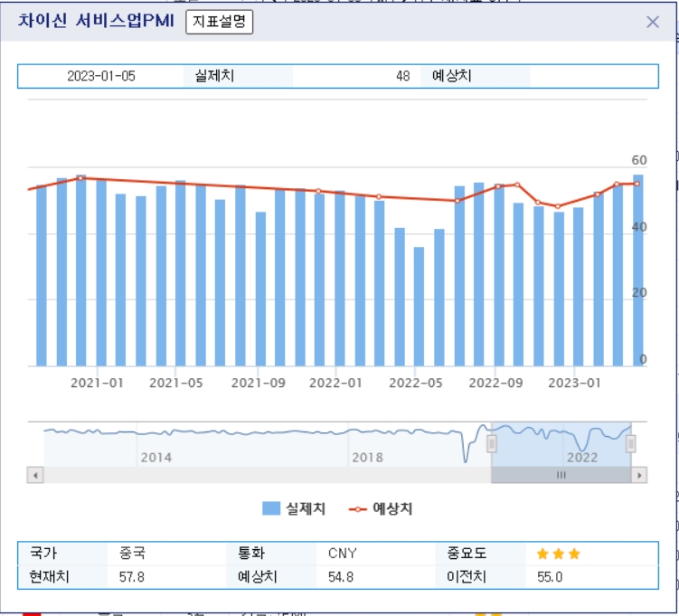Viewport: 679px width, 616px height.
Task: Click the 예상치 value 54.8
Action: (x=341, y=577)
